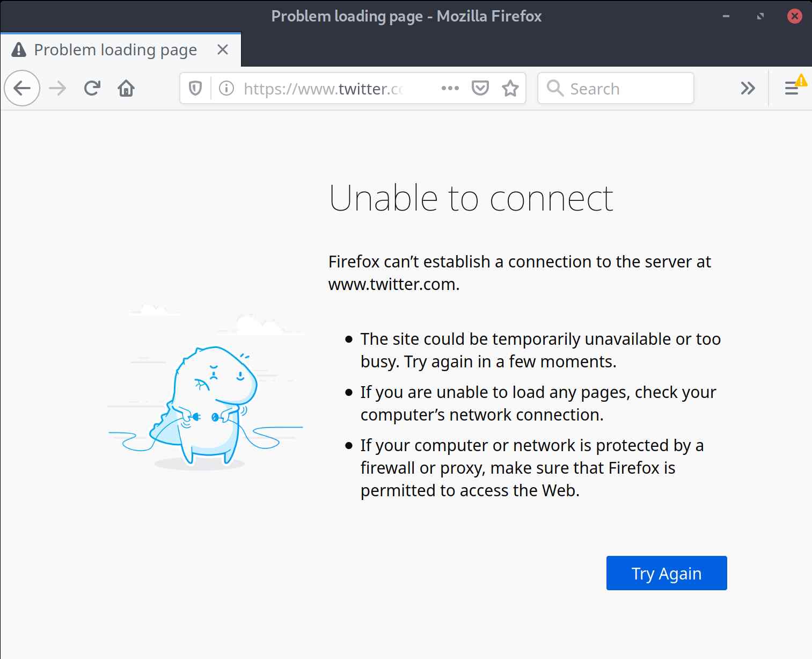This screenshot has height=659, width=812.
Task: Click the magnifier icon in search box
Action: pos(555,88)
